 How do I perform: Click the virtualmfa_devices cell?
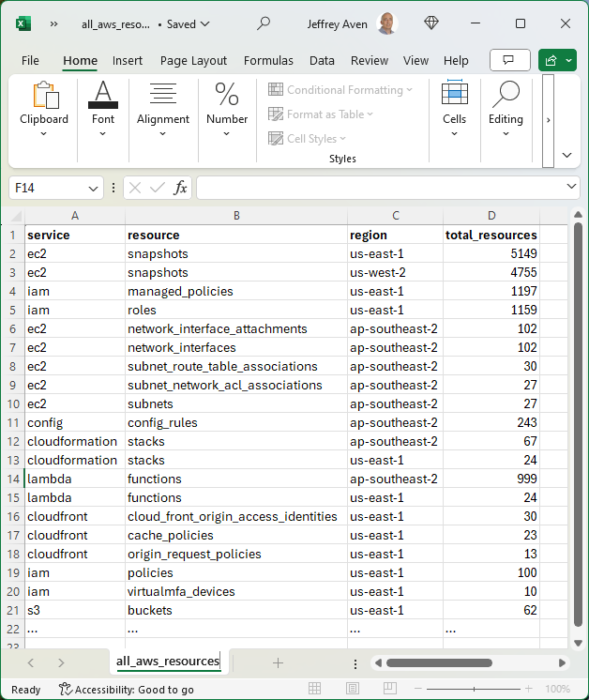(x=236, y=591)
